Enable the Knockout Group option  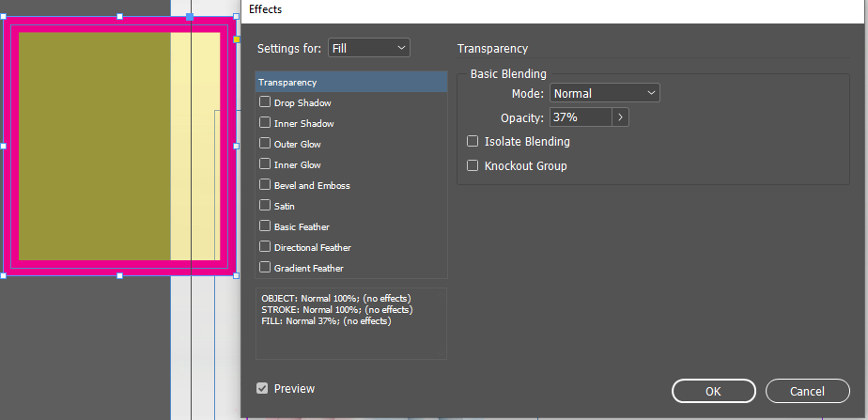point(473,166)
